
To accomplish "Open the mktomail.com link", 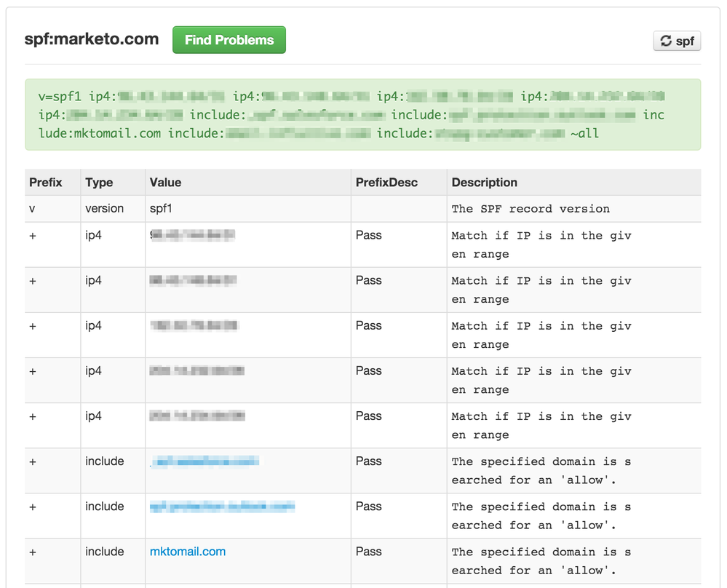I will tap(188, 552).
